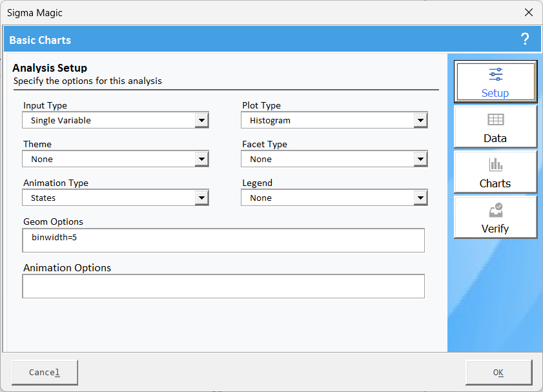Screen dimensions: 543x392
Task: Open the Verify tab
Action: click(x=496, y=217)
